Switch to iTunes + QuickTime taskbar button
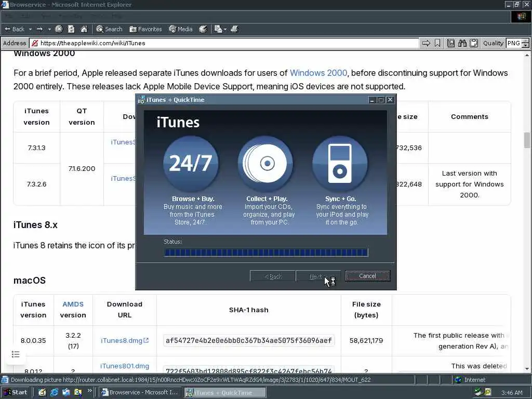The width and height of the screenshot is (532, 399). pyautogui.click(x=225, y=393)
